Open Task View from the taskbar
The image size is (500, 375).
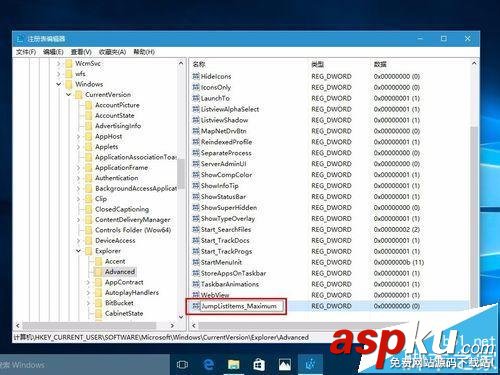pos(182,365)
